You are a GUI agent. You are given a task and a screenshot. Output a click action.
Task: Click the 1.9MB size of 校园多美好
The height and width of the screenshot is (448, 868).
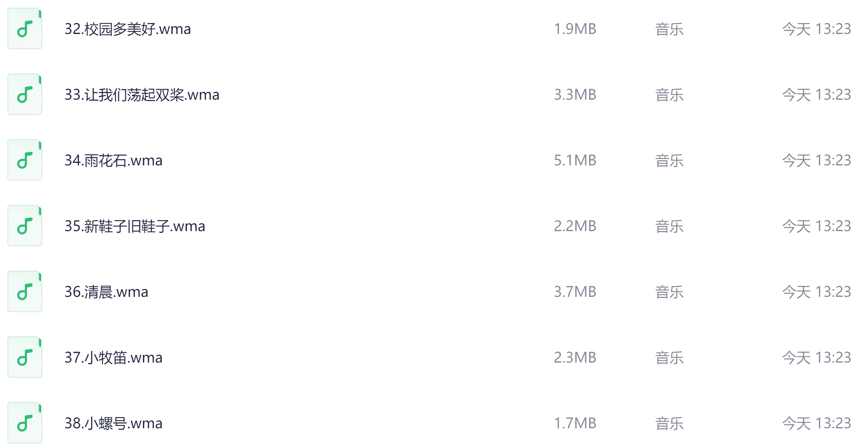[575, 29]
